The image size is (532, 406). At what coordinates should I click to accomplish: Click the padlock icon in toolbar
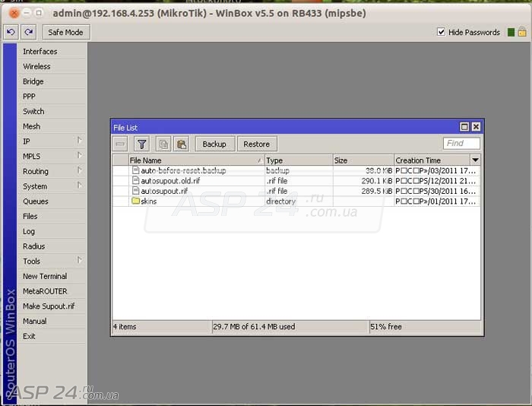(523, 32)
